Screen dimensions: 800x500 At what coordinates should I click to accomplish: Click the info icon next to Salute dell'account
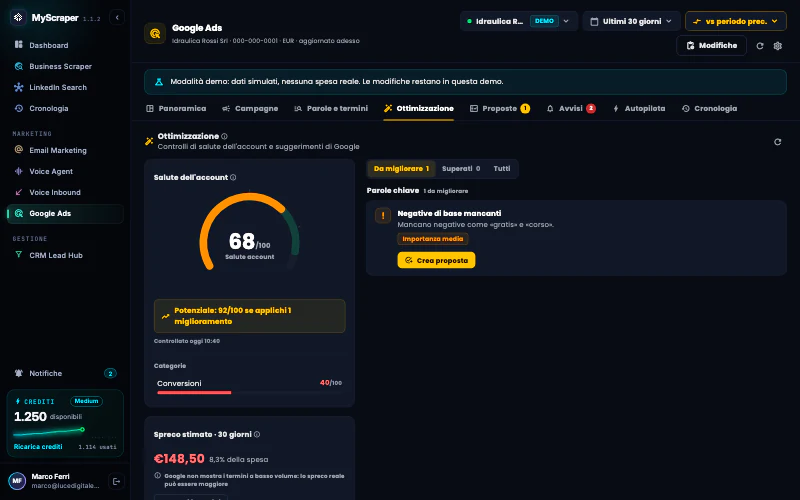[233, 178]
